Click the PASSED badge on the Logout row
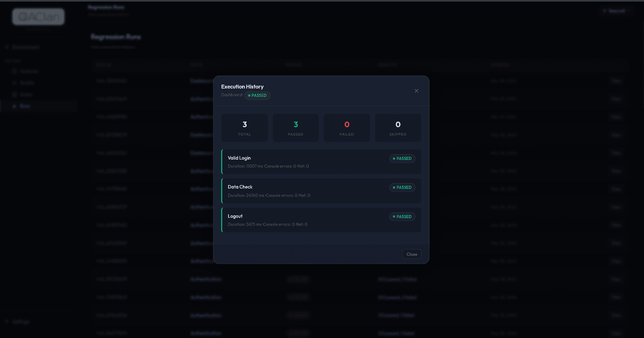 tap(402, 216)
